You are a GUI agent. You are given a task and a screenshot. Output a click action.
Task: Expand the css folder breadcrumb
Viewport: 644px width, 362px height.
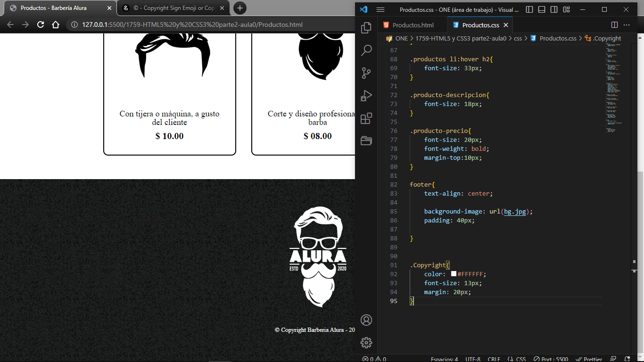click(518, 39)
